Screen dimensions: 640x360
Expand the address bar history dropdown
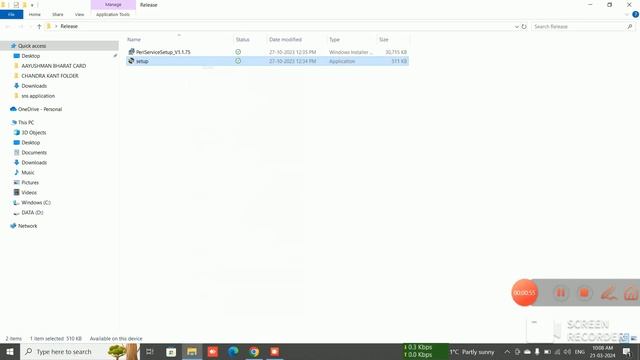pyautogui.click(x=517, y=27)
